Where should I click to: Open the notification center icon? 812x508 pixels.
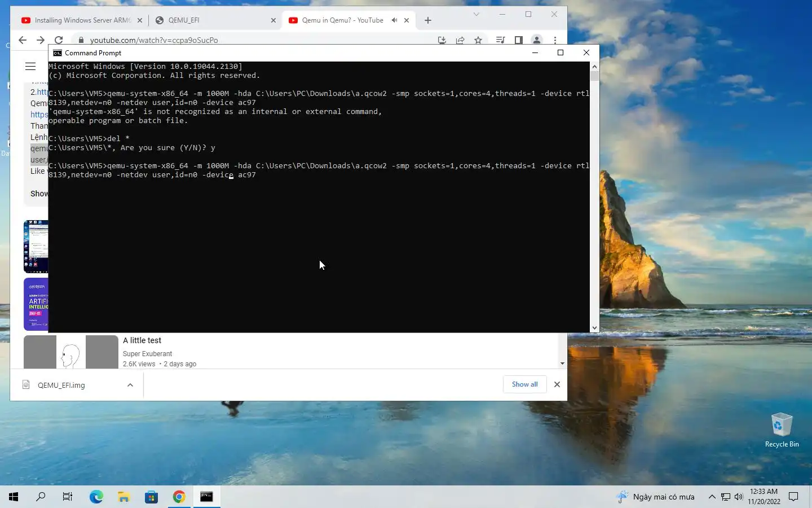[x=793, y=497]
